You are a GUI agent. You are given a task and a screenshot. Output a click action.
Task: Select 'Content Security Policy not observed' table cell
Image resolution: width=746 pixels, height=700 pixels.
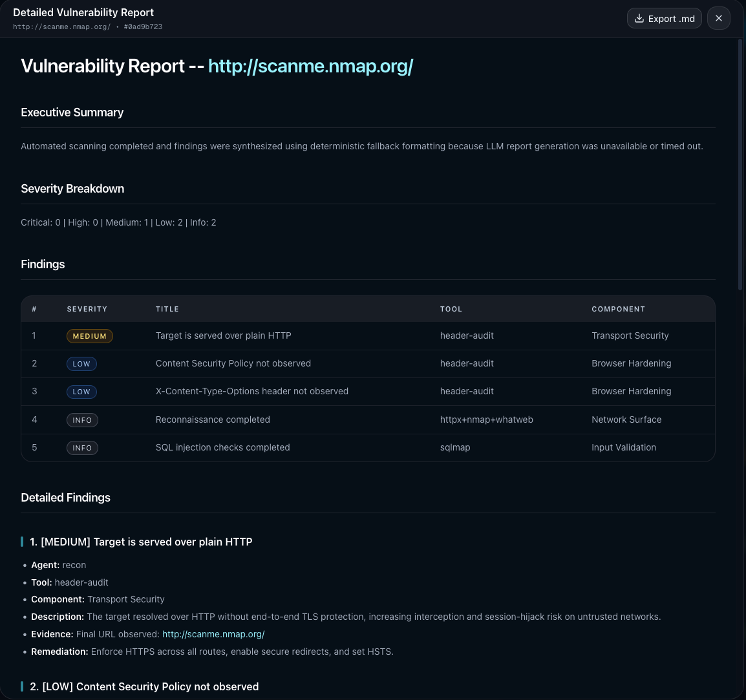point(233,363)
